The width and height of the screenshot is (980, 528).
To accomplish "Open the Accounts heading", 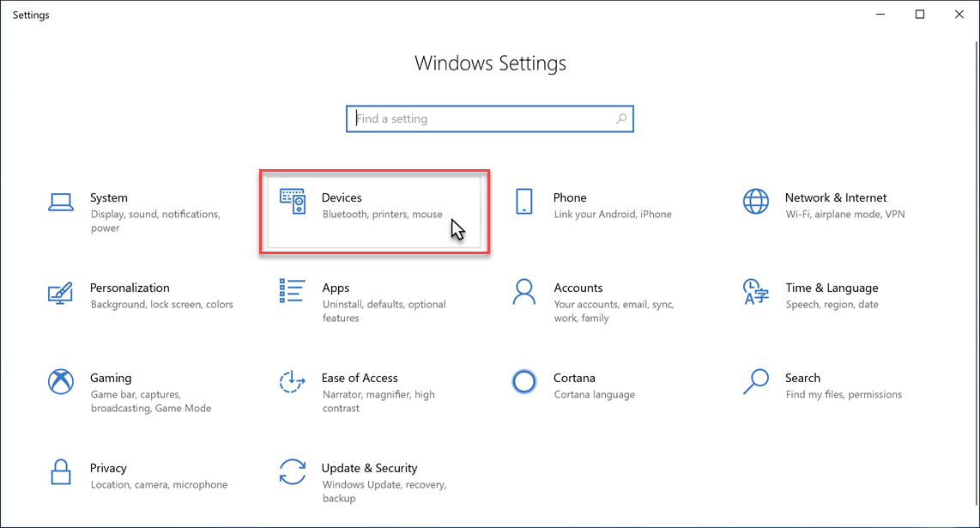I will tap(578, 288).
